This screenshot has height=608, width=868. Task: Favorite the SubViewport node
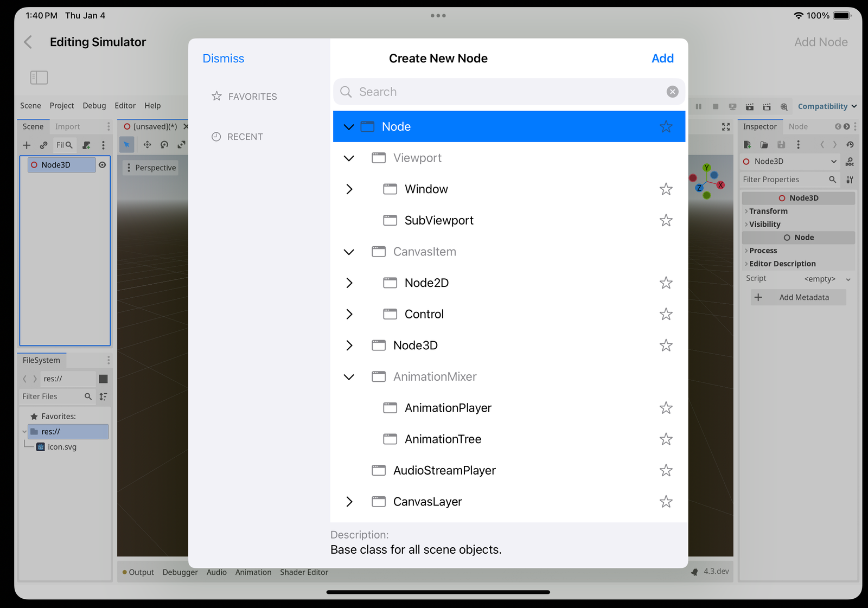coord(666,220)
